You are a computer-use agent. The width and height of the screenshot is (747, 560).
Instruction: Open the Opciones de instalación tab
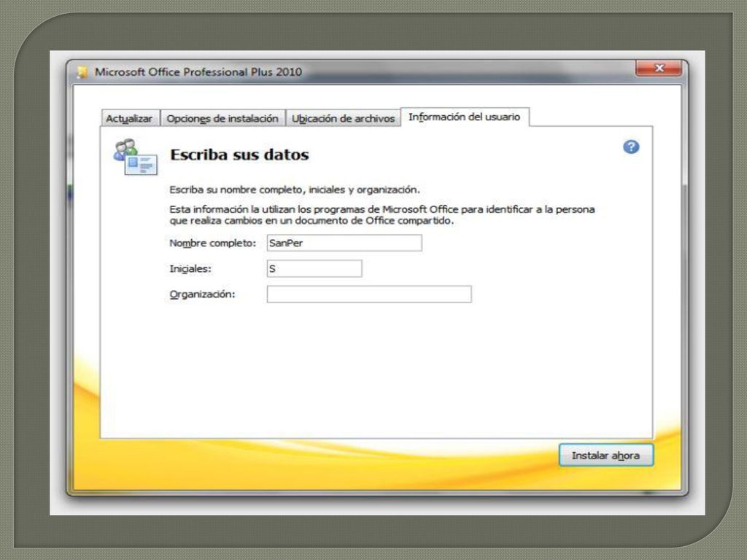[x=222, y=118]
